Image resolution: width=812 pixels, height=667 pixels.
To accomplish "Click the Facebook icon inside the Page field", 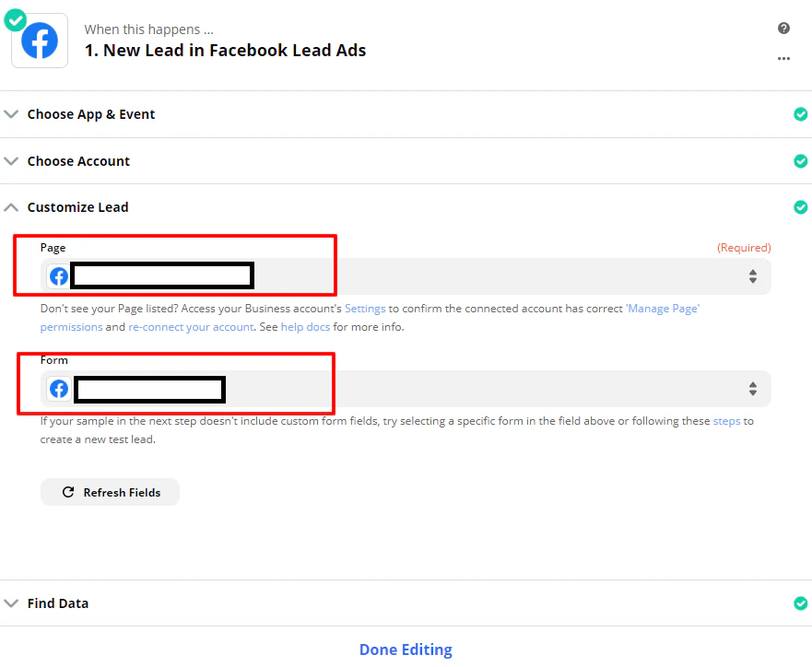I will click(58, 275).
